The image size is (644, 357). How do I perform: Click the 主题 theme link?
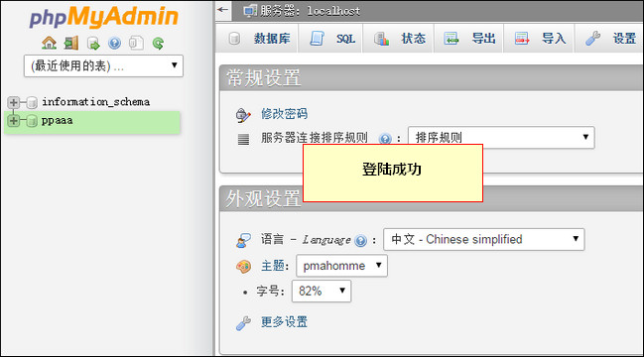[273, 266]
